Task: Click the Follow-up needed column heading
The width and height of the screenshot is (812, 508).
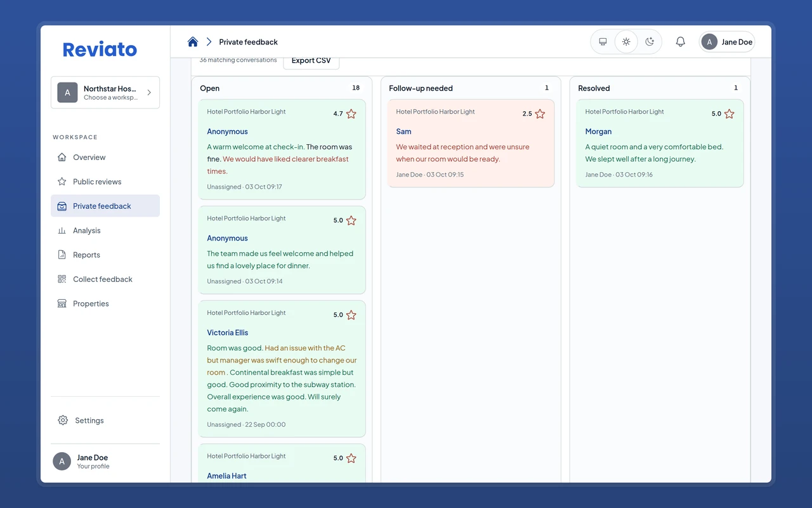Action: coord(421,88)
